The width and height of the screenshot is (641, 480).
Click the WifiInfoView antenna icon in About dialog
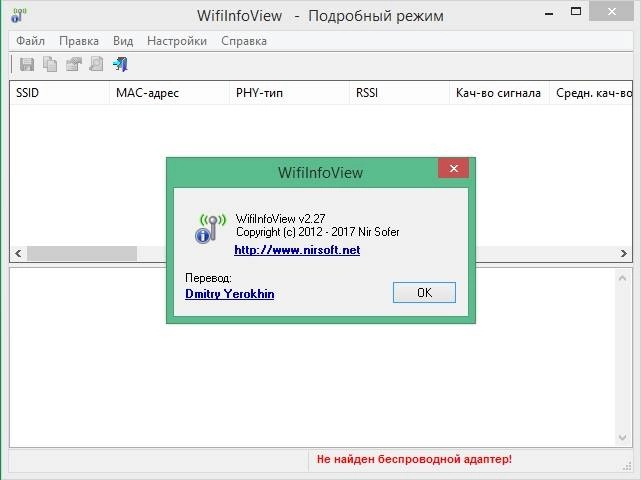click(210, 229)
